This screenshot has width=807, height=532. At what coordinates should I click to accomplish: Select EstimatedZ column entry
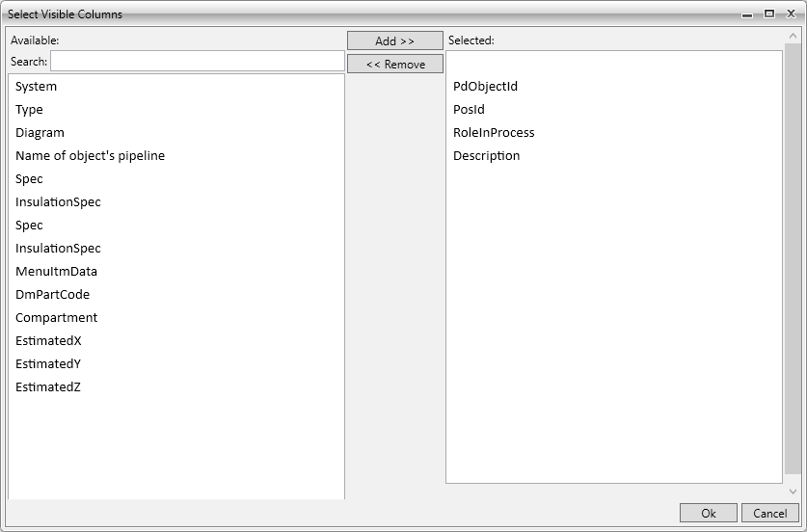(x=48, y=387)
